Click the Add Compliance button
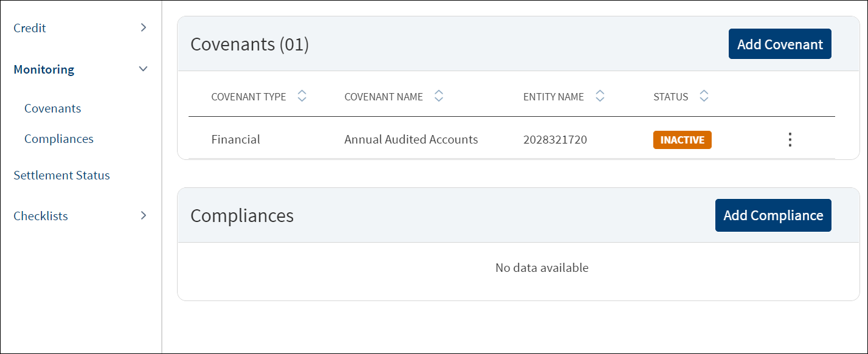 pyautogui.click(x=773, y=215)
